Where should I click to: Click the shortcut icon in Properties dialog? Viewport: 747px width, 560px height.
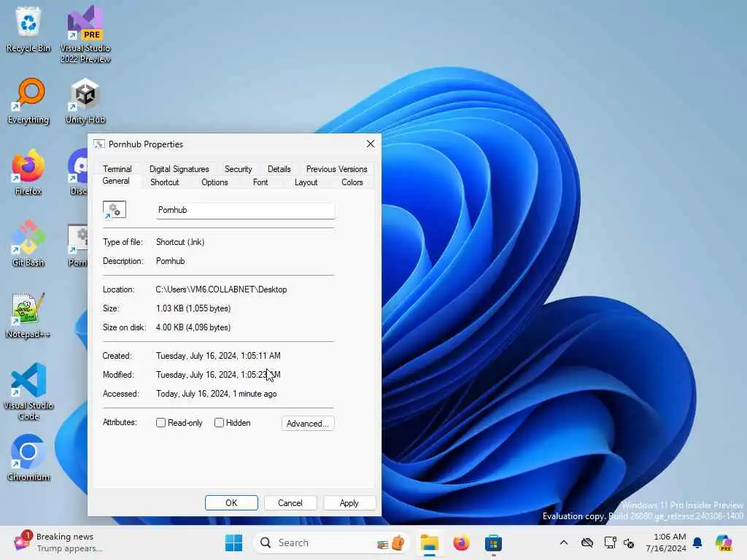(x=115, y=210)
